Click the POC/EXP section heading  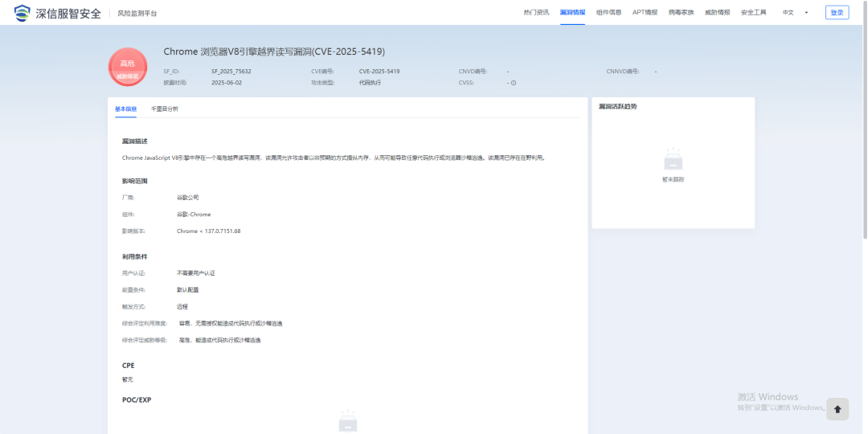coord(136,399)
